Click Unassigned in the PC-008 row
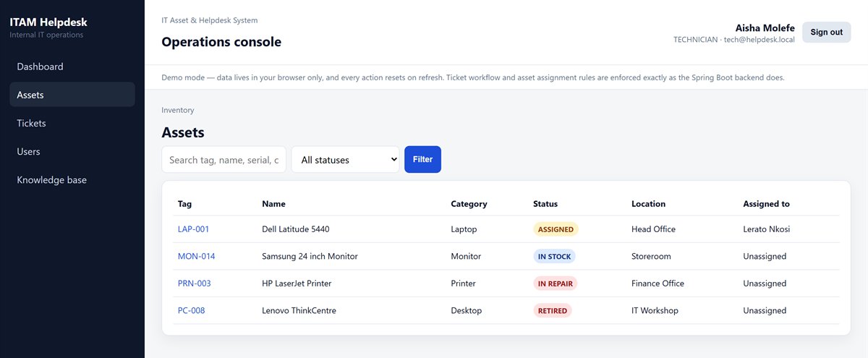 [765, 310]
